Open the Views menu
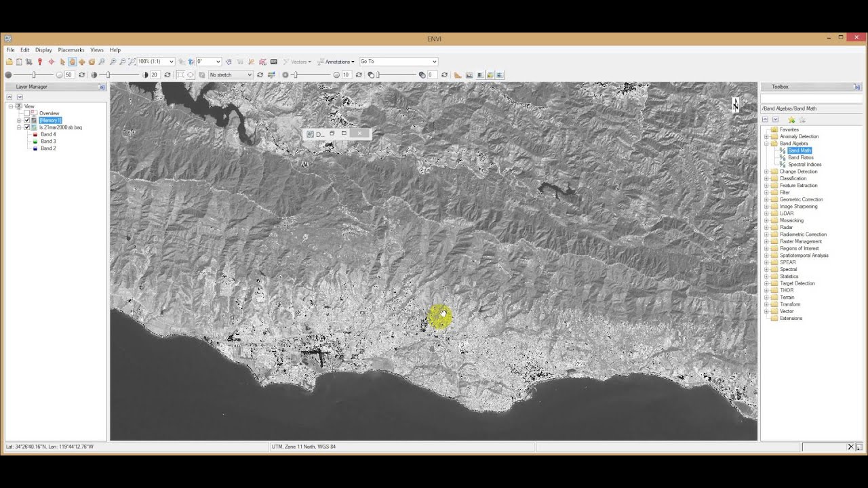The width and height of the screenshot is (868, 488). coord(97,50)
